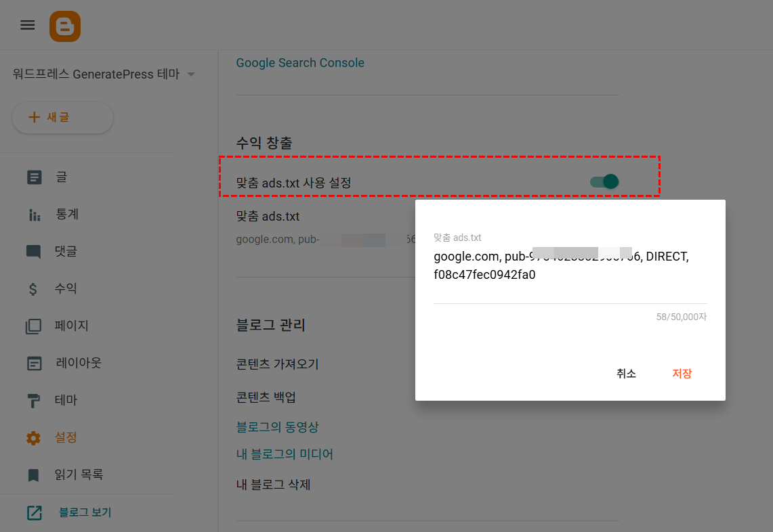
Task: Click the earnings (수익) dollar sign icon
Action: click(33, 288)
